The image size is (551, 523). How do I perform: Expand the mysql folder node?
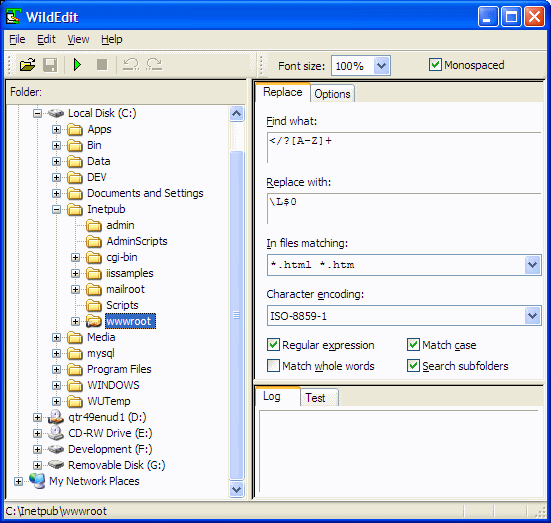click(56, 353)
